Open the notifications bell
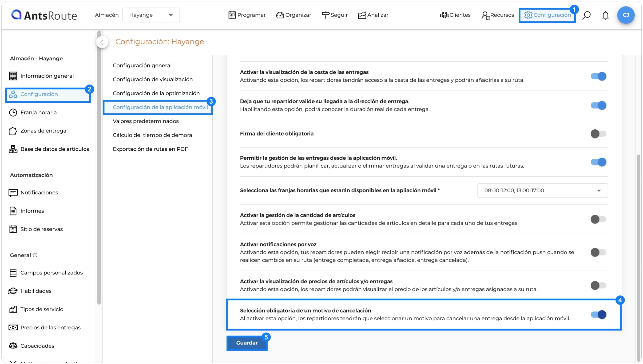643x364 pixels. point(605,15)
